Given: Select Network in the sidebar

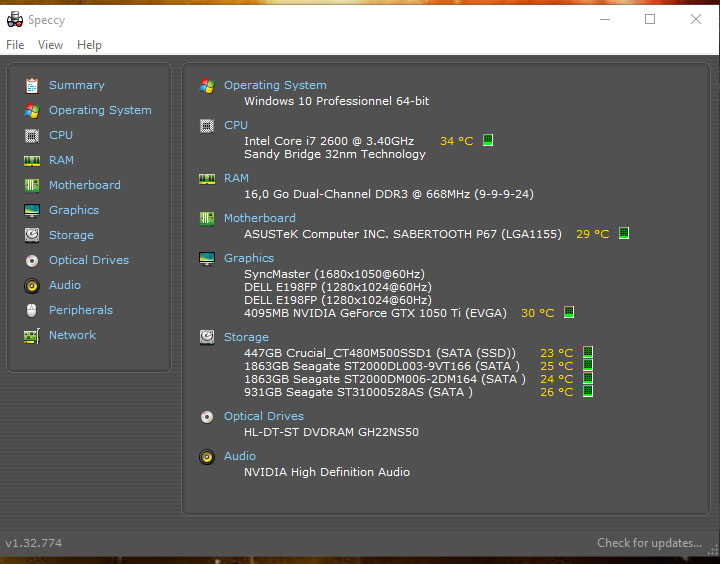Looking at the screenshot, I should (72, 335).
